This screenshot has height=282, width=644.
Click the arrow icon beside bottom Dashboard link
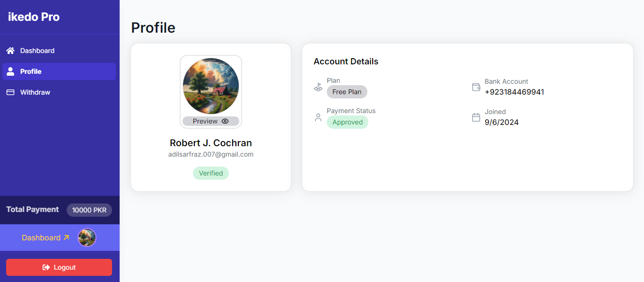click(x=66, y=238)
